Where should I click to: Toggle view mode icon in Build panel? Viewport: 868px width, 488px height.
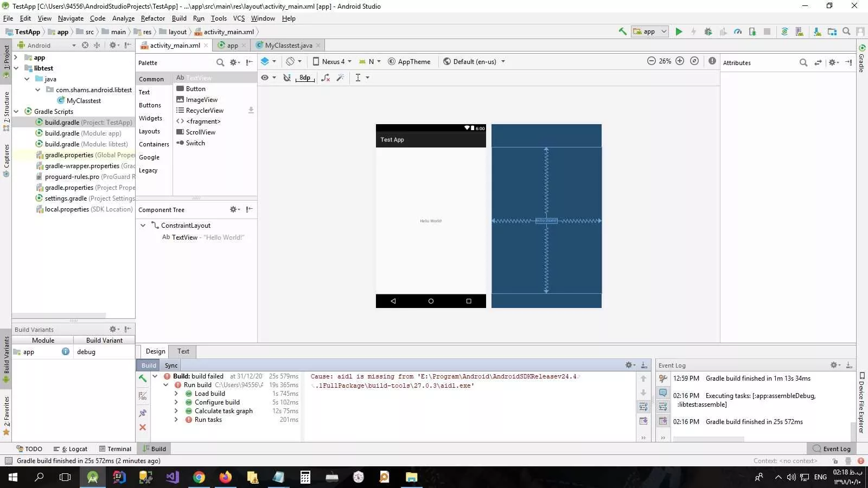coord(143,396)
